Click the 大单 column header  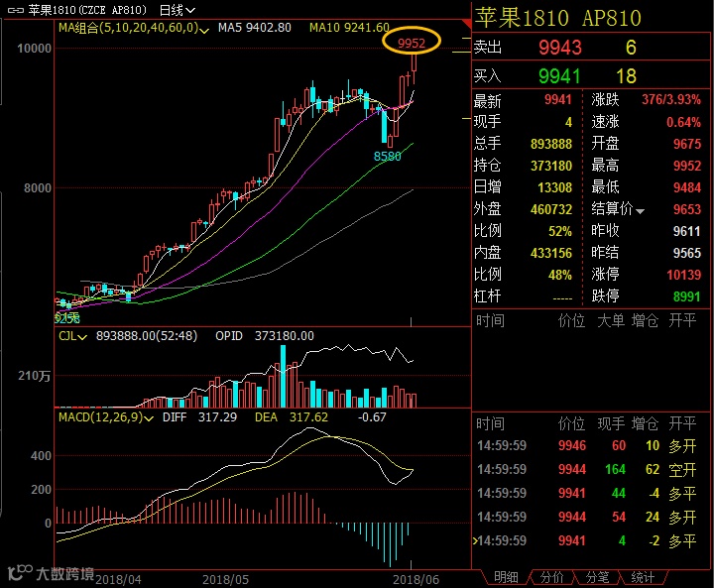point(611,320)
